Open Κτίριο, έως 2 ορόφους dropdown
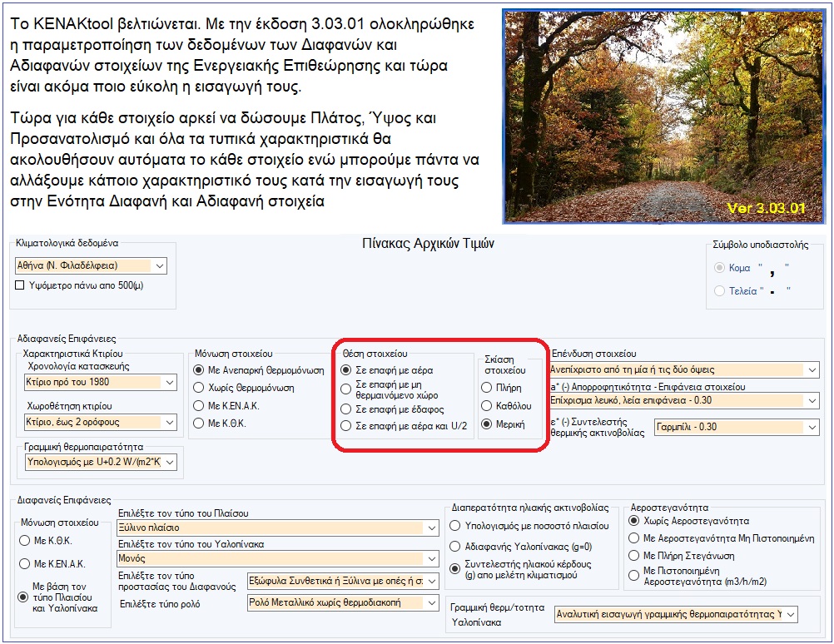 pos(101,422)
